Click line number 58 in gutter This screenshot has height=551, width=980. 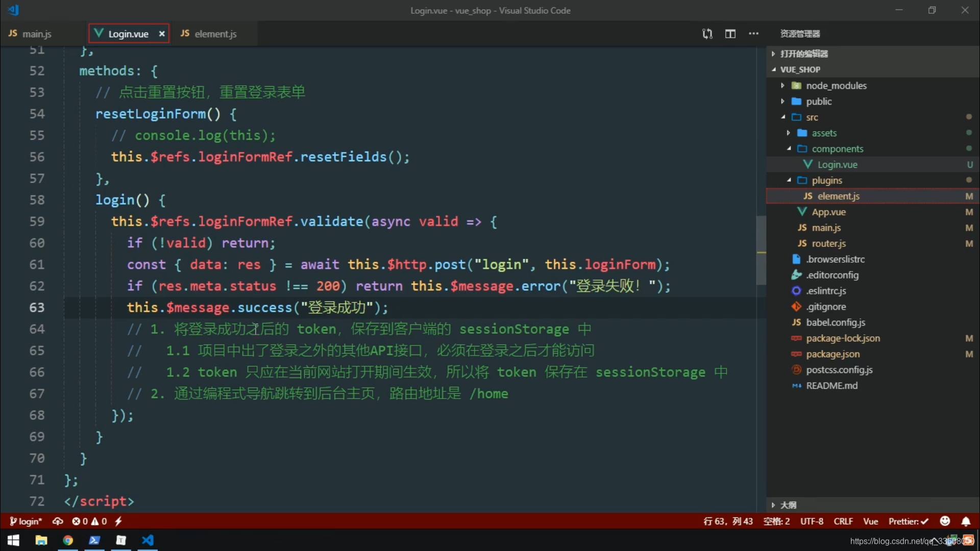point(37,200)
